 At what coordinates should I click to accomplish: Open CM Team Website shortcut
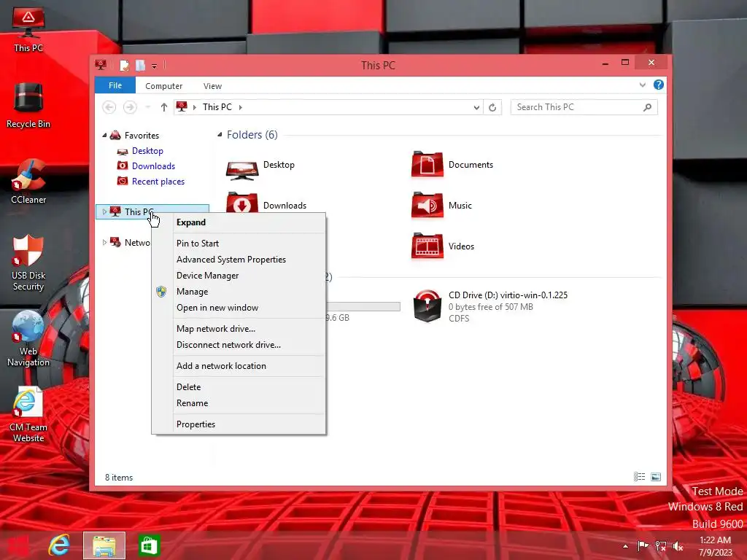tap(28, 414)
